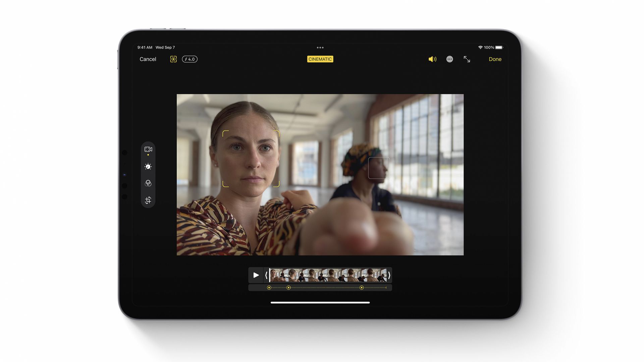
Task: Open the more options ellipsis circle
Action: [x=449, y=59]
